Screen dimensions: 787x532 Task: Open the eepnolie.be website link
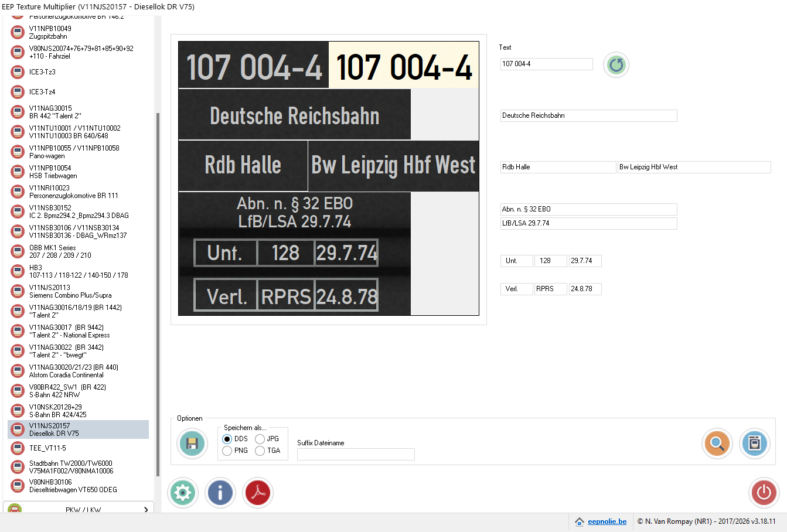point(607,521)
